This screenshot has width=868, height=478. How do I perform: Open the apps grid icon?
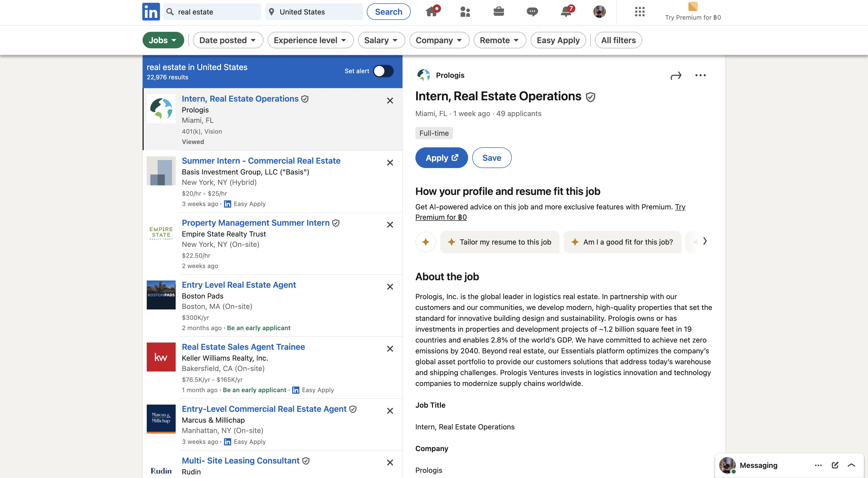tap(640, 12)
